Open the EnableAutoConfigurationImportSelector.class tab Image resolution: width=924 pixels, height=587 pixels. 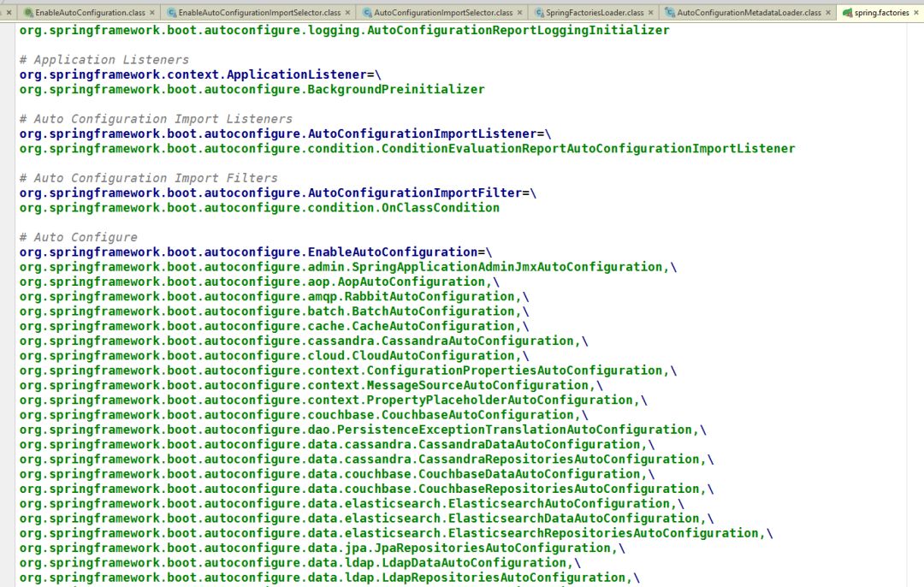coord(259,12)
